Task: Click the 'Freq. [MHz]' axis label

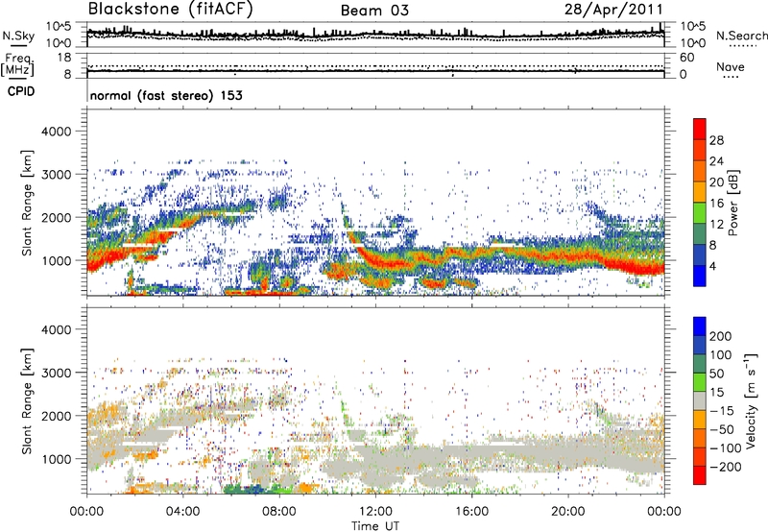Action: (x=17, y=64)
